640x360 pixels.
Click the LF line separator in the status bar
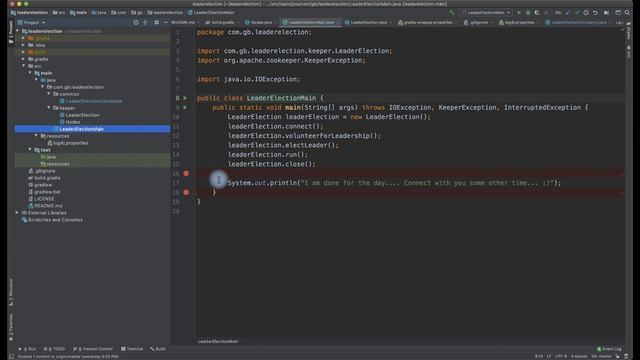tap(549, 356)
